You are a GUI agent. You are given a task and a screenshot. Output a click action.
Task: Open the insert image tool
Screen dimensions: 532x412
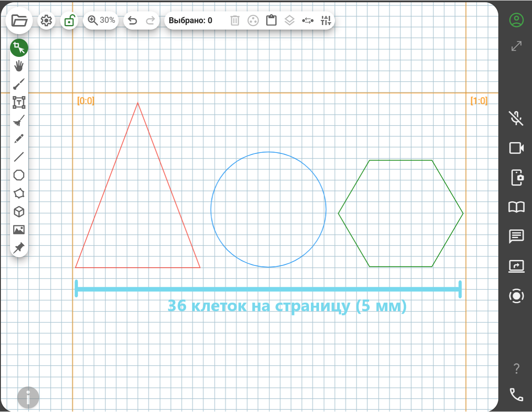coord(19,230)
